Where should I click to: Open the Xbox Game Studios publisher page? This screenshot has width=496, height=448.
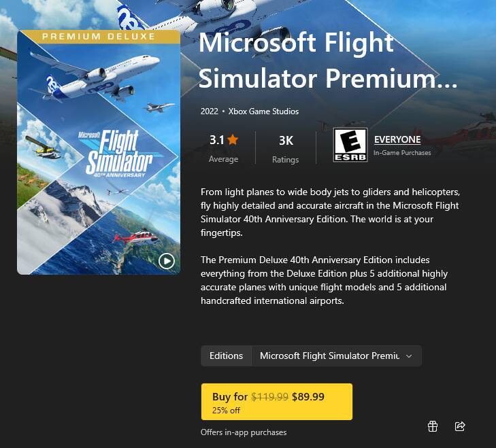(x=263, y=111)
